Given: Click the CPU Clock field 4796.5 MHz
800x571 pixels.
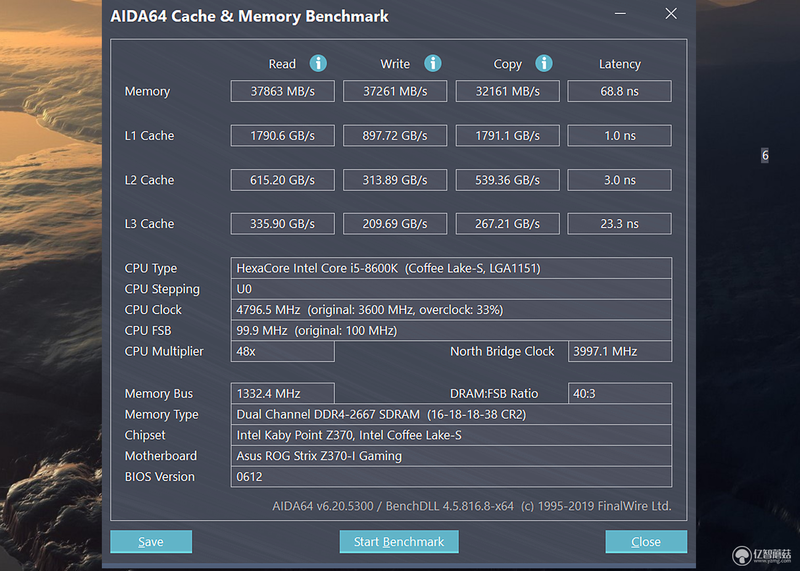Looking at the screenshot, I should [x=451, y=310].
